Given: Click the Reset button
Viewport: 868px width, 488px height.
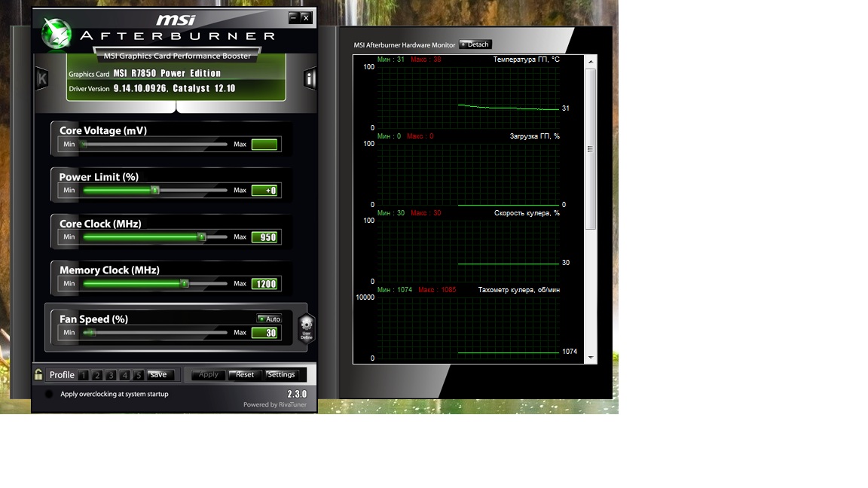Looking at the screenshot, I should pyautogui.click(x=244, y=374).
